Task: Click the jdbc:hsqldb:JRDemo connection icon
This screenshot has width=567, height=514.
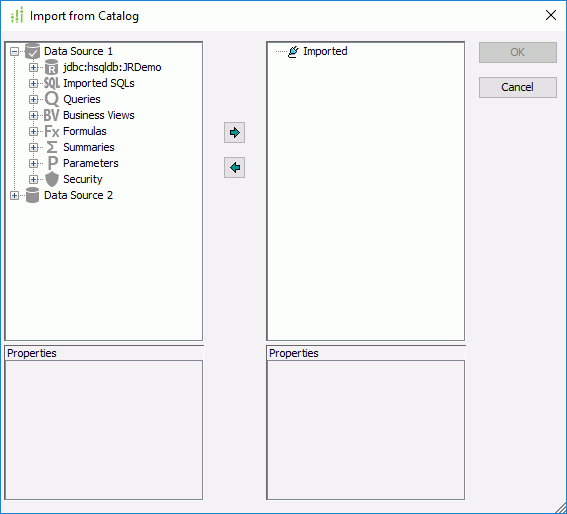Action: (51, 67)
